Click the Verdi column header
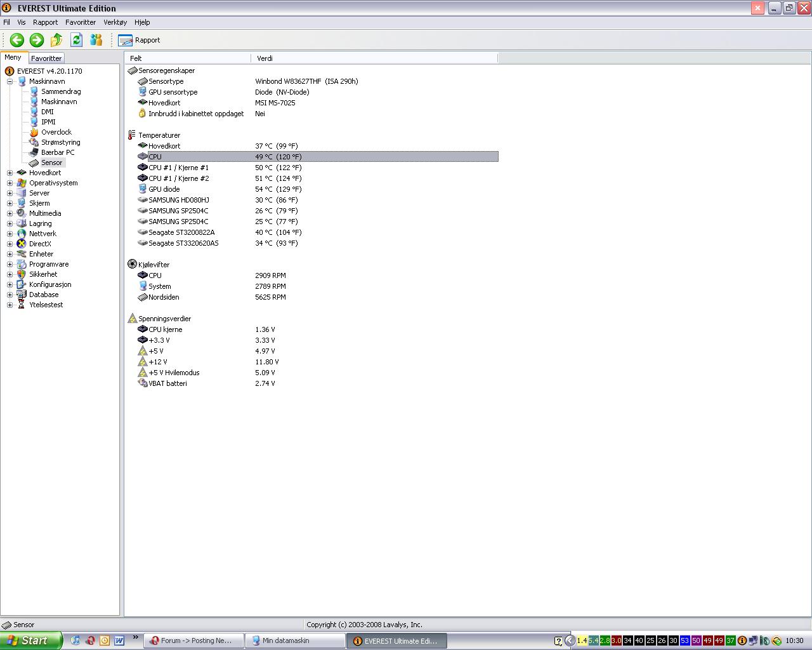 (x=374, y=58)
